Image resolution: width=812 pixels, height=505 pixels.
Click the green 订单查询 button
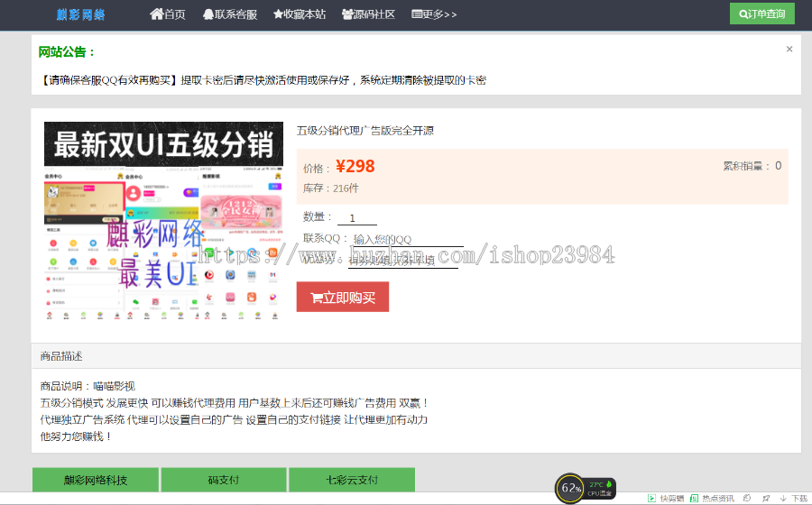761,14
